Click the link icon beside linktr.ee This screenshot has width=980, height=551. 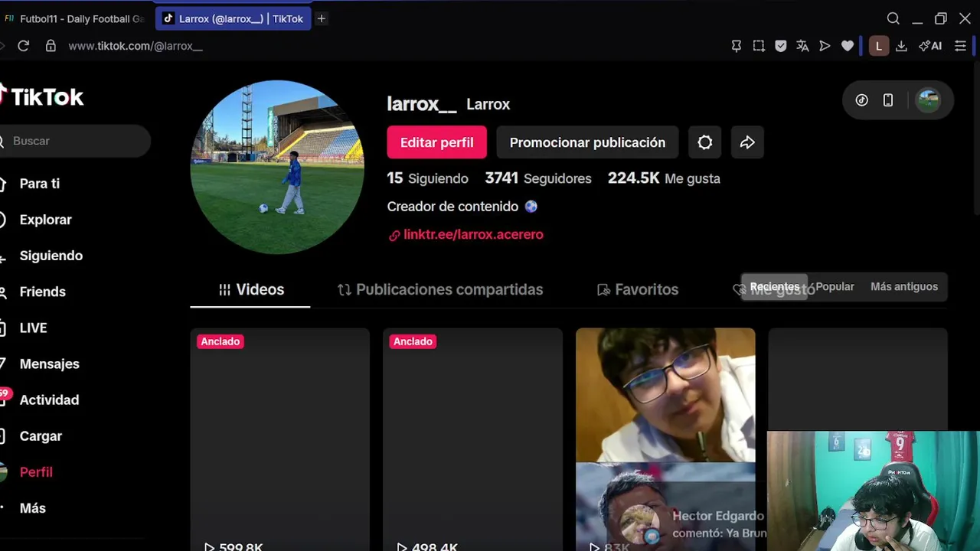click(x=394, y=236)
